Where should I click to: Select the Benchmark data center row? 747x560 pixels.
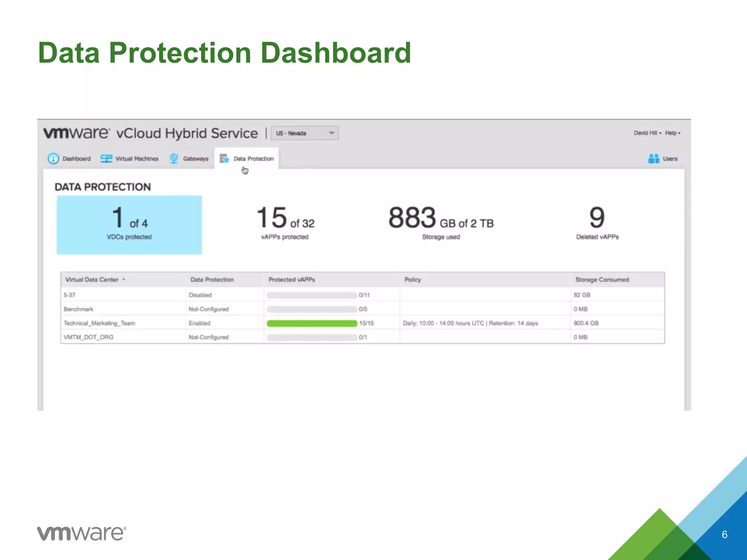[x=363, y=309]
